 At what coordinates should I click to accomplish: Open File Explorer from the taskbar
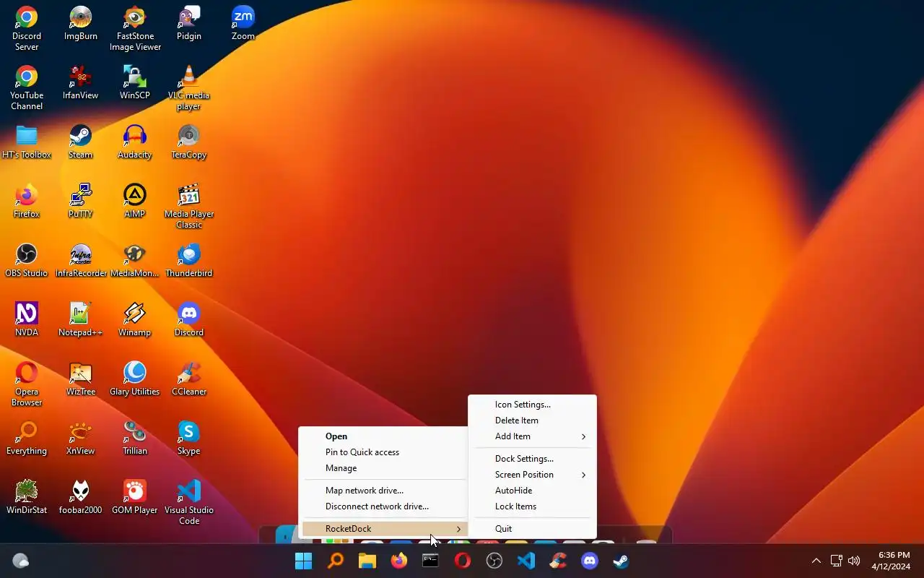tap(367, 561)
